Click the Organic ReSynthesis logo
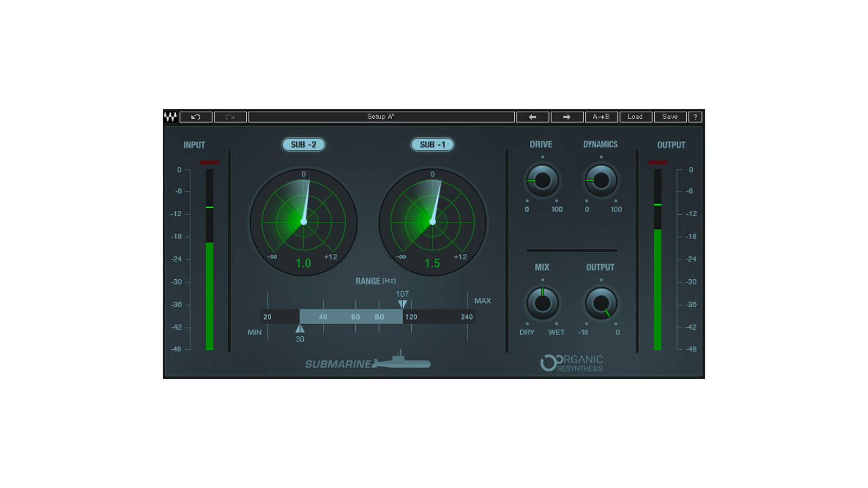Image resolution: width=868 pixels, height=488 pixels. point(572,363)
